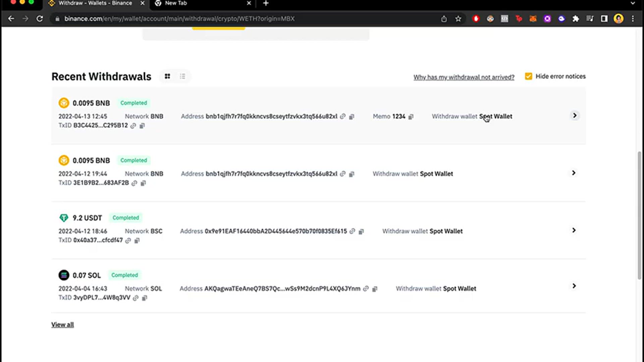Open Why has my withdrawal not arrived link
Screen dimensions: 644x362
pos(464,77)
